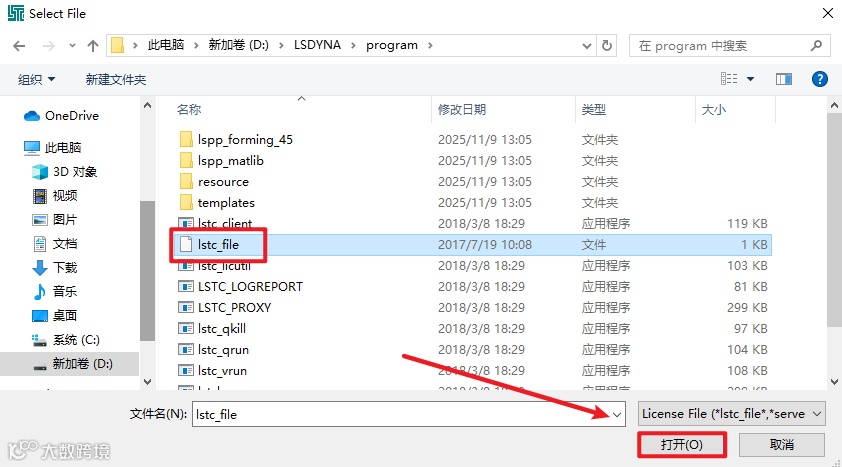Open License File type filter dropdown
The width and height of the screenshot is (842, 467).
tap(731, 414)
